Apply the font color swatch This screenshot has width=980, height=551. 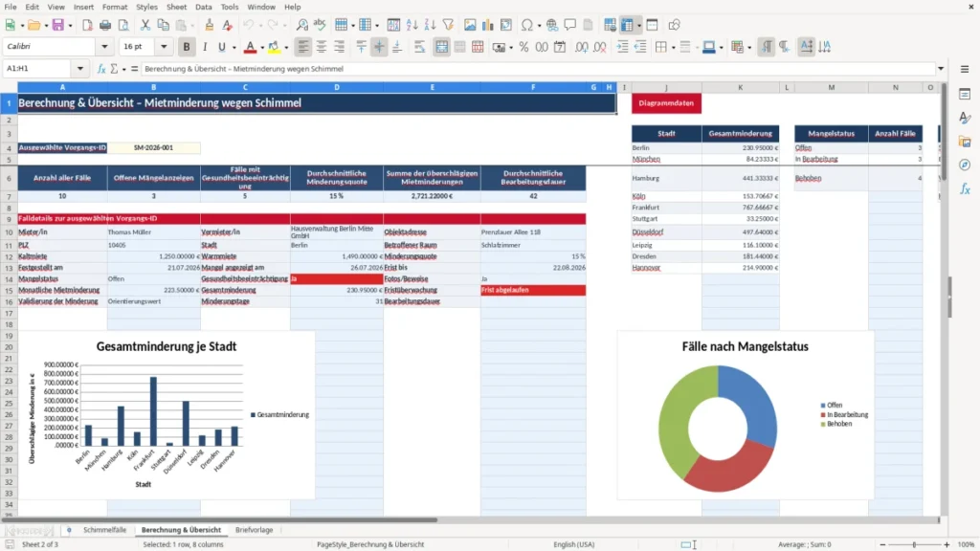coord(250,47)
